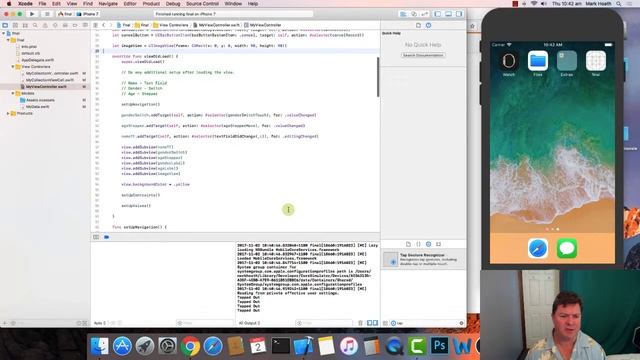Hide the debug area via bar toggle
The image size is (640, 360).
tap(96, 237)
